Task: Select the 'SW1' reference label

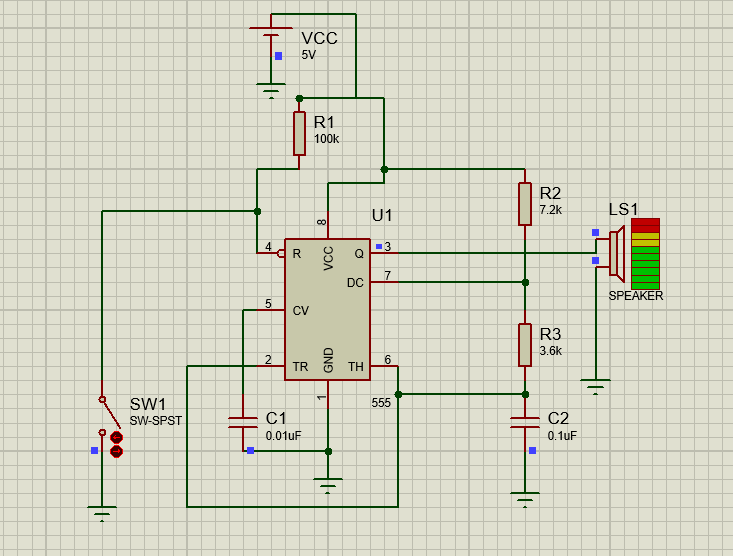Action: tap(148, 404)
